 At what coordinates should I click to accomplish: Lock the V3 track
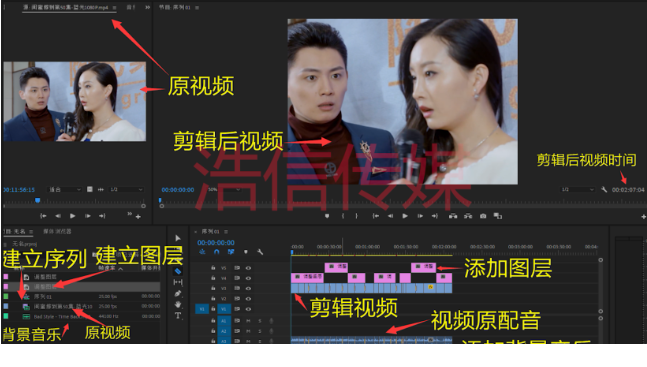tap(213, 289)
